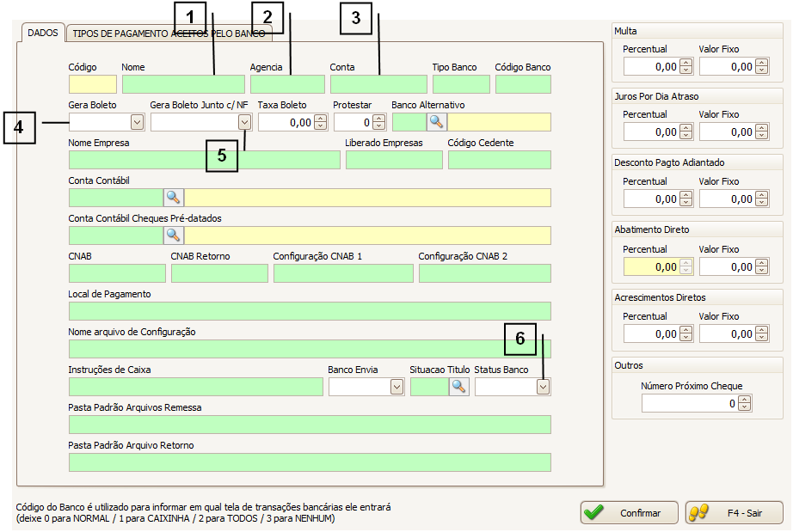This screenshot has width=793, height=532.
Task: Open Gera Boleto Junto c/ NF dropdown
Action: tap(244, 122)
